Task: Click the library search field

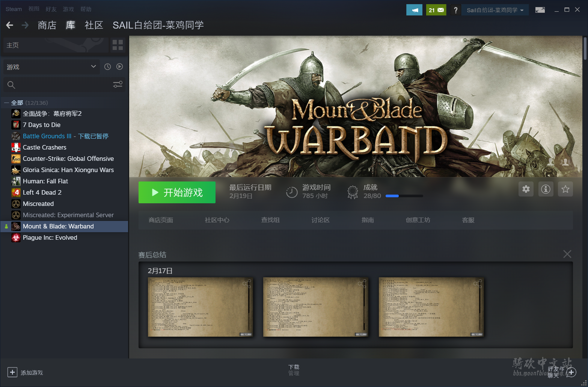Action: coord(56,85)
